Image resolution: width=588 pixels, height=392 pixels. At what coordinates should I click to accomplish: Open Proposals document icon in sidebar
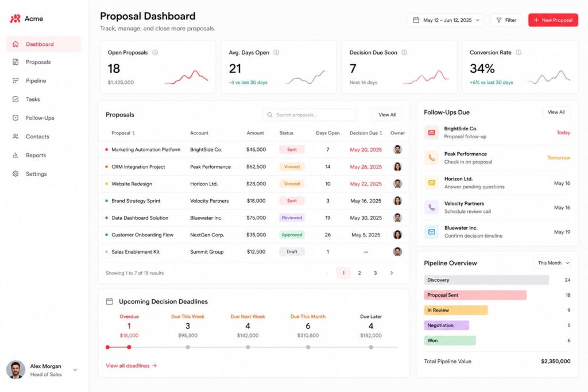tap(16, 62)
